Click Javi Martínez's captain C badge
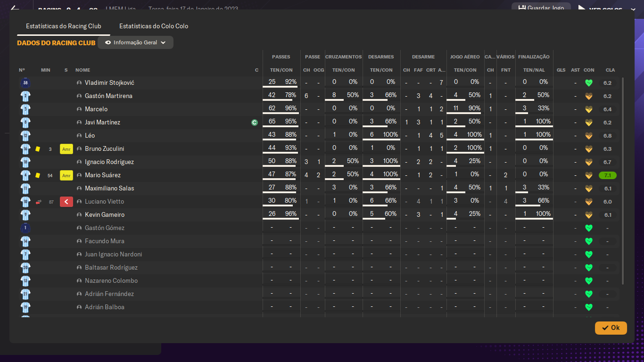644x362 pixels. point(255,123)
